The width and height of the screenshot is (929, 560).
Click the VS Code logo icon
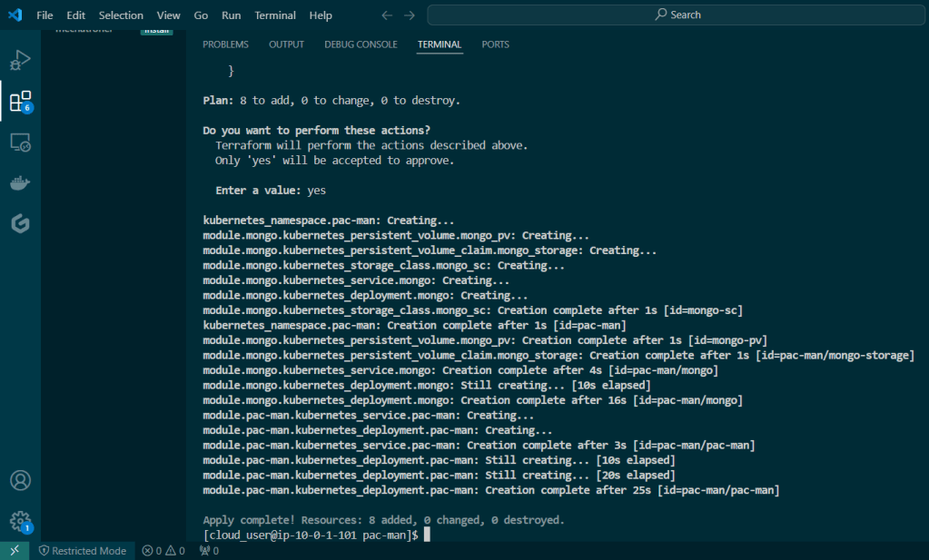coord(15,15)
